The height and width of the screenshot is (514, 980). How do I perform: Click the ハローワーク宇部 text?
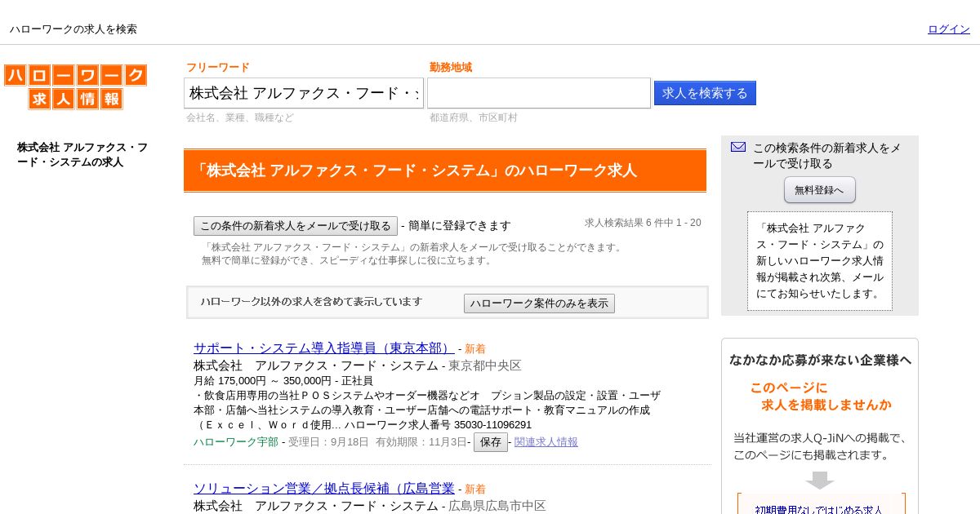coord(236,442)
